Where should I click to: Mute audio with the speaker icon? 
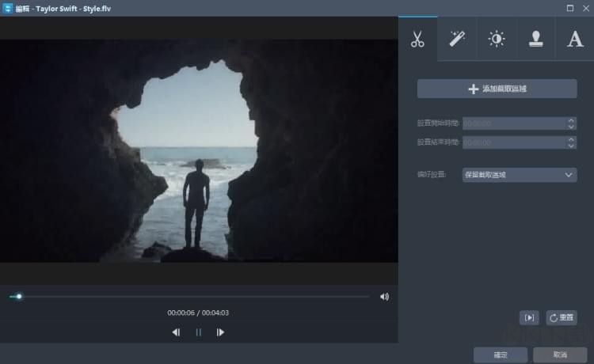pyautogui.click(x=384, y=297)
